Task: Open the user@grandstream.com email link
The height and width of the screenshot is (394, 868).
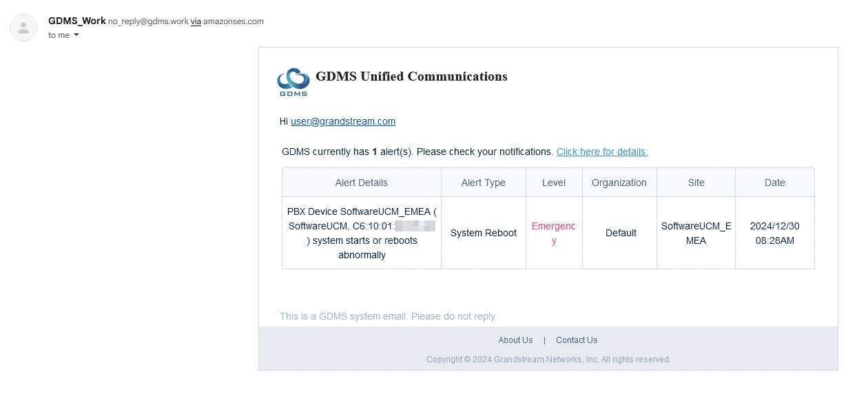Action: click(343, 121)
